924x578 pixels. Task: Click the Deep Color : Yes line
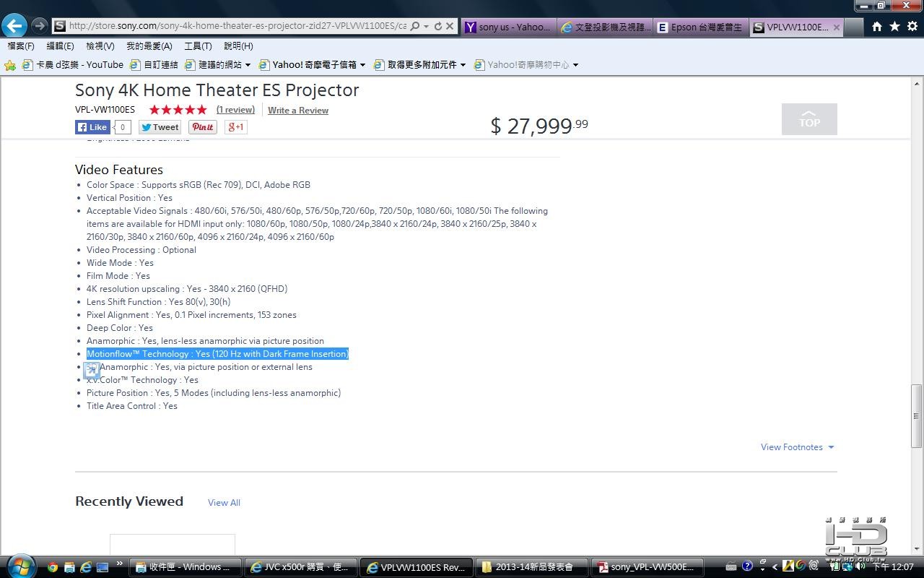click(x=120, y=328)
